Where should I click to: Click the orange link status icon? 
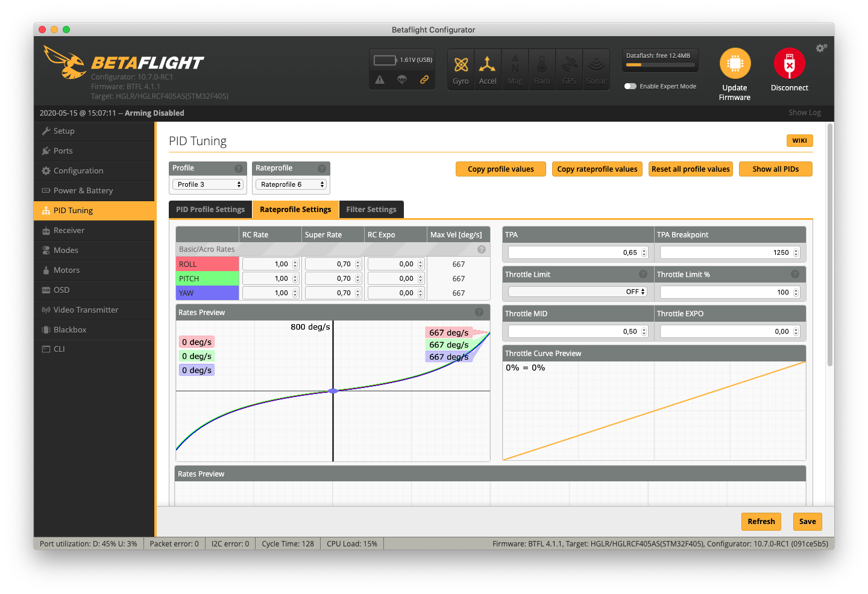(424, 80)
